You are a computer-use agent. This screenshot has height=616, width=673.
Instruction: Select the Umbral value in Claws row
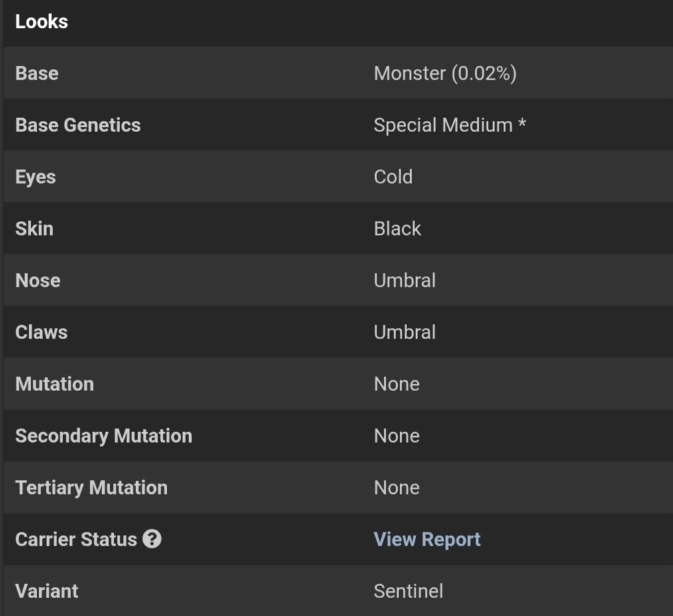click(x=405, y=333)
